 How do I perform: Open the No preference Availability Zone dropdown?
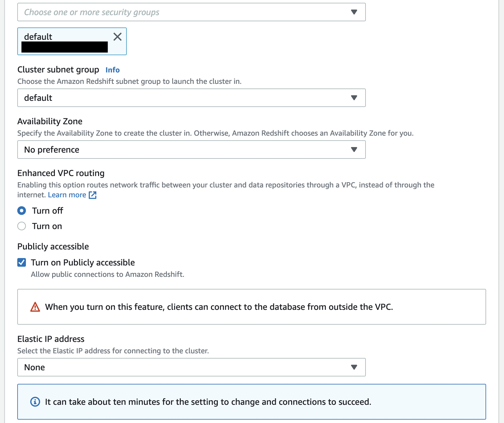(192, 150)
